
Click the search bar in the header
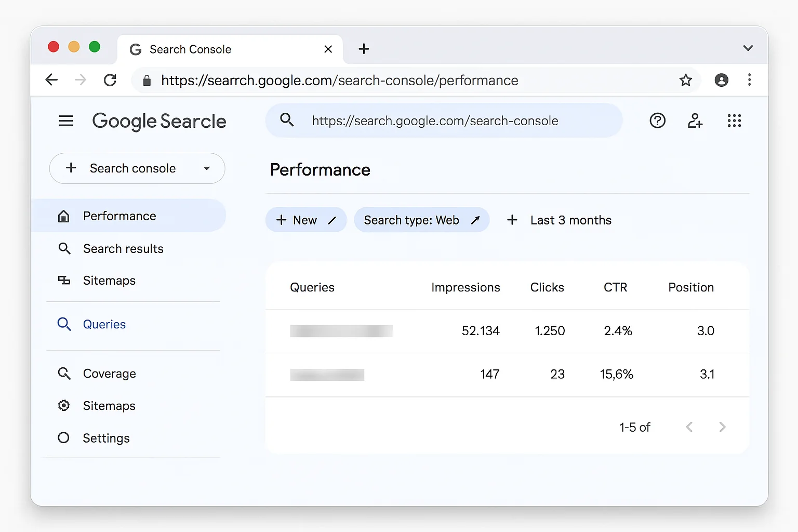pyautogui.click(x=444, y=121)
